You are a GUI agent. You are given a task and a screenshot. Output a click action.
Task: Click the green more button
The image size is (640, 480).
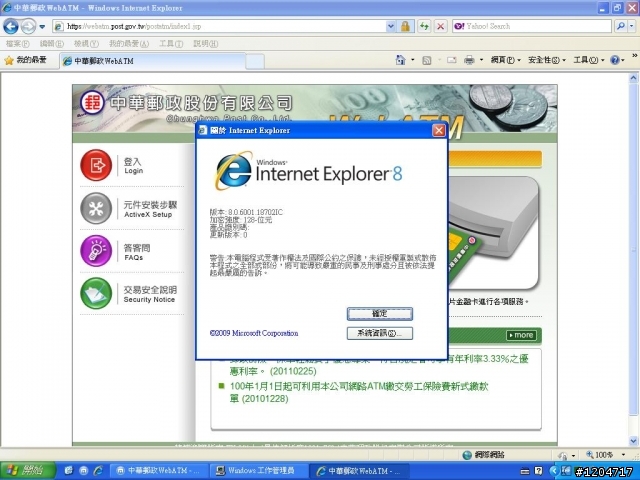[521, 335]
